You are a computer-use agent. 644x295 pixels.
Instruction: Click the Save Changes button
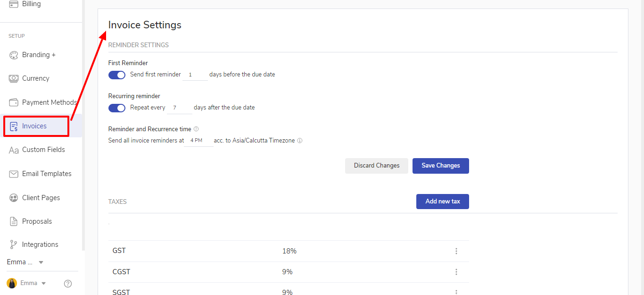[x=440, y=166]
